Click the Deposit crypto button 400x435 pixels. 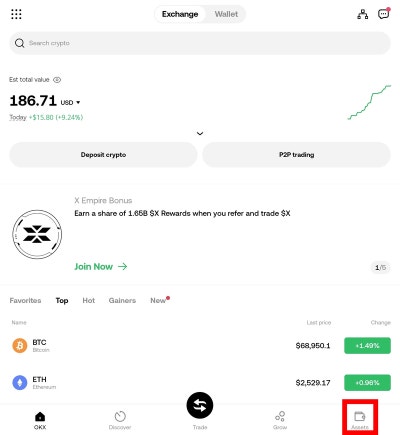pyautogui.click(x=103, y=155)
